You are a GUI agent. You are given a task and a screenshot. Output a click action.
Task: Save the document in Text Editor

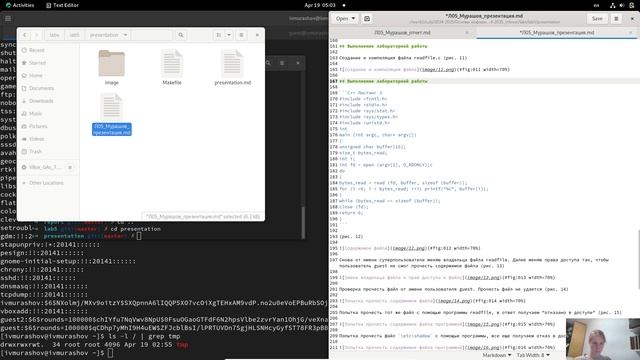pos(597,18)
